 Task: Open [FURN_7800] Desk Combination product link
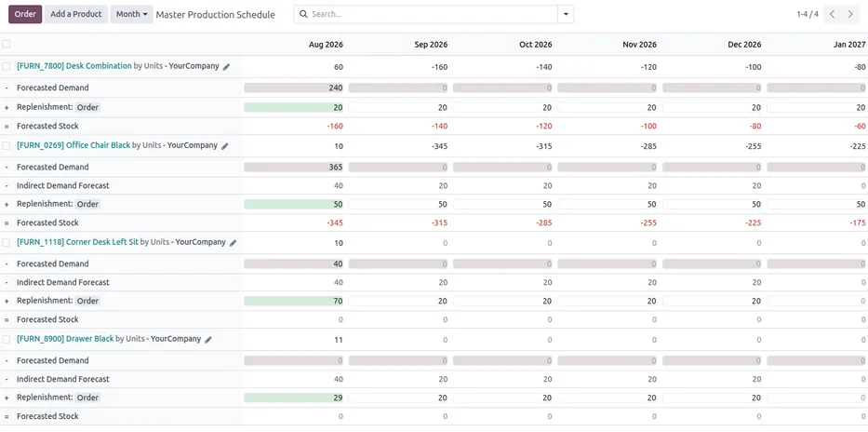coord(74,66)
